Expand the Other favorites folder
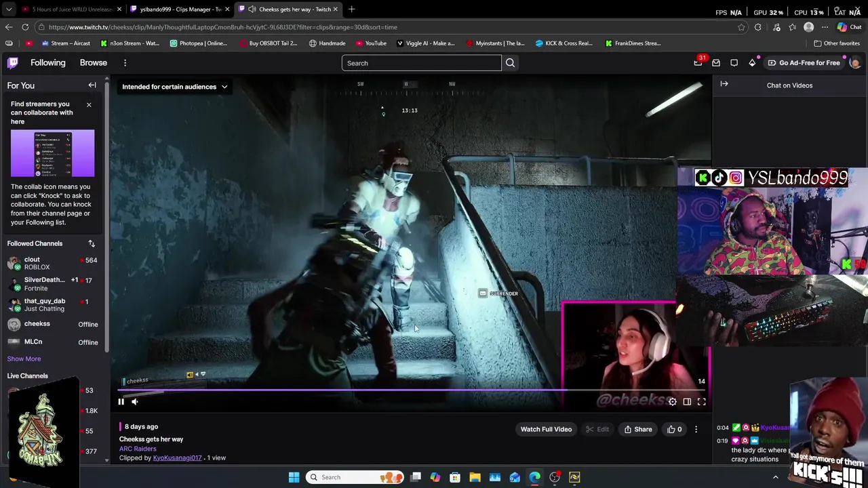 [837, 43]
